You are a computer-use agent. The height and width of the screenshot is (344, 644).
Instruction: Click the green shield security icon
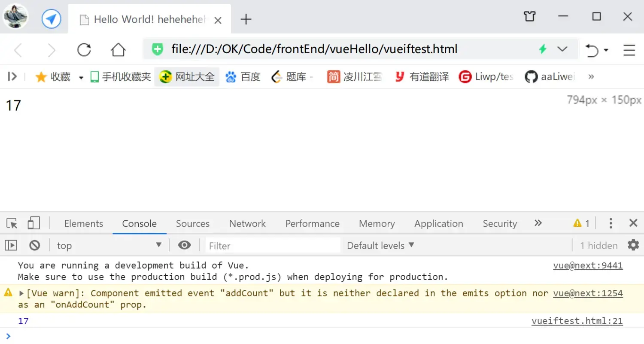click(158, 49)
